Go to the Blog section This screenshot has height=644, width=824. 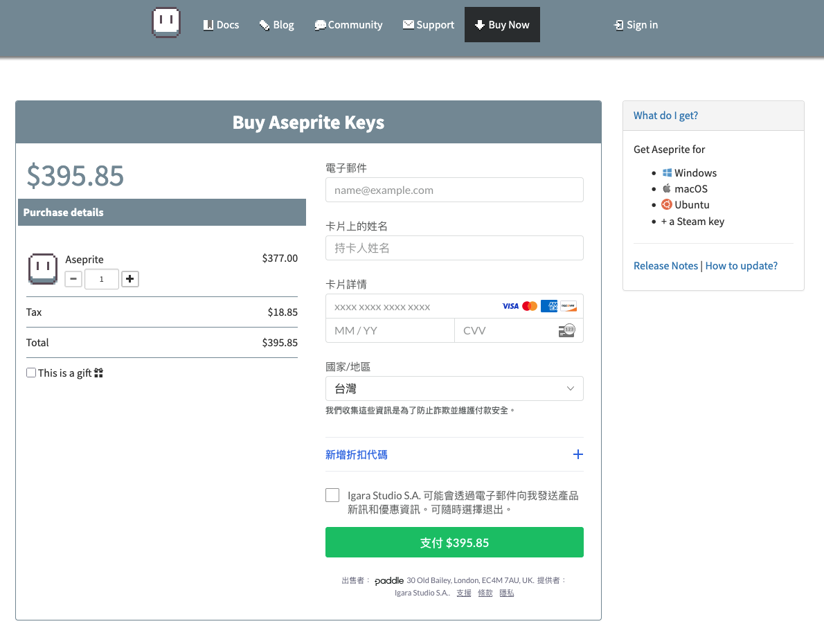[276, 25]
